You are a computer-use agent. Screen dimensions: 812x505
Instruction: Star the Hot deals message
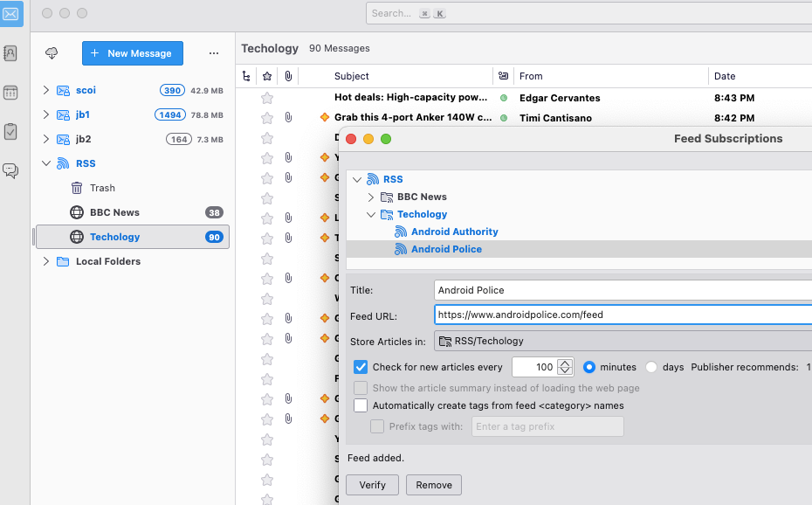267,98
